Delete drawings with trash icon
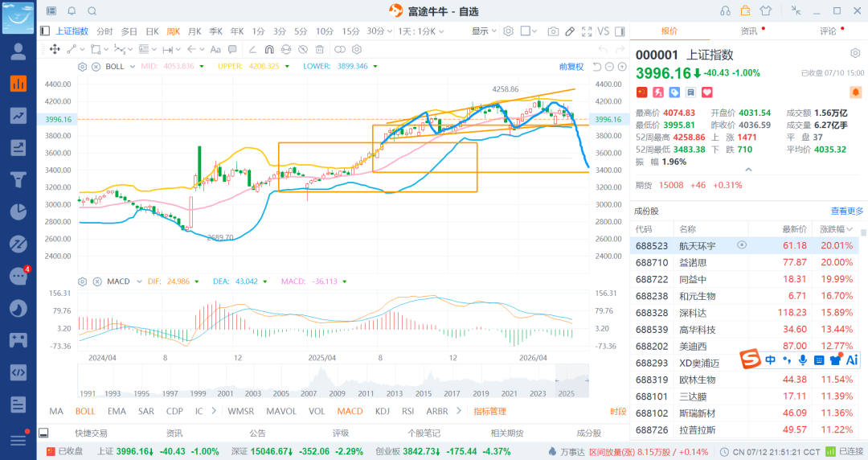Screen dimensions: 868x460 pos(319,49)
